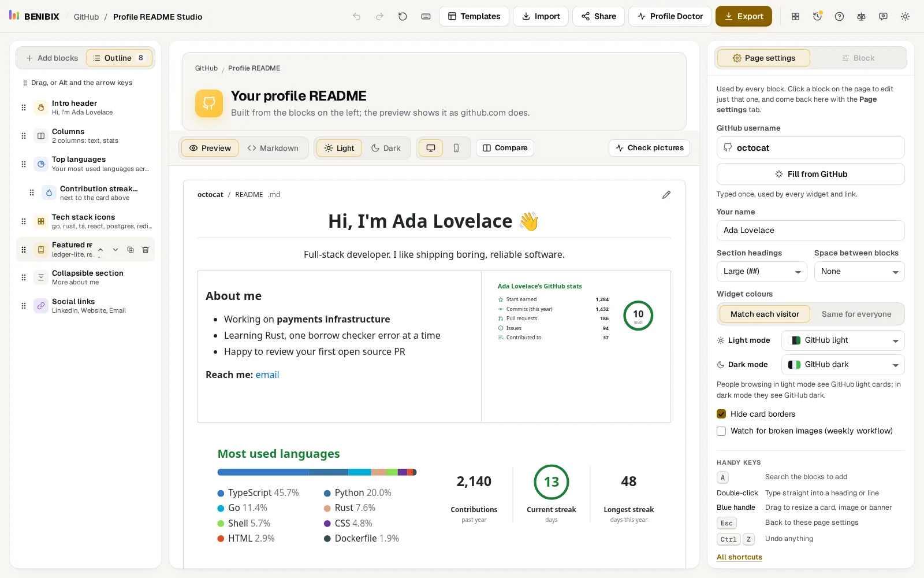Switch preview to mobile device view
Image resolution: width=924 pixels, height=578 pixels.
point(456,148)
